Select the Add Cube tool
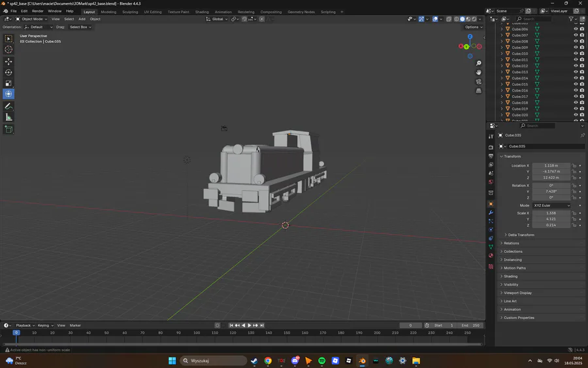 8,129
